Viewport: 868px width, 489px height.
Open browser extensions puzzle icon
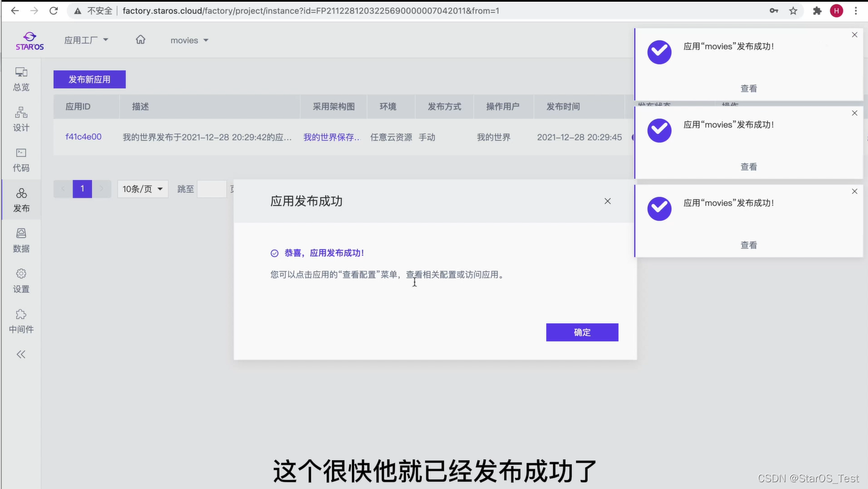pos(817,11)
